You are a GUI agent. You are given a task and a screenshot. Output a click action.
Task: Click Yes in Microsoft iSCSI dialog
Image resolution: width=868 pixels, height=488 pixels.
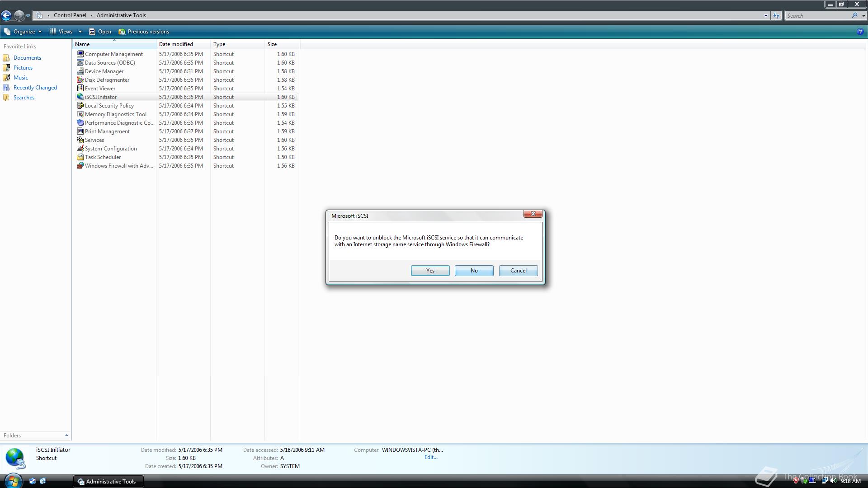(x=430, y=271)
